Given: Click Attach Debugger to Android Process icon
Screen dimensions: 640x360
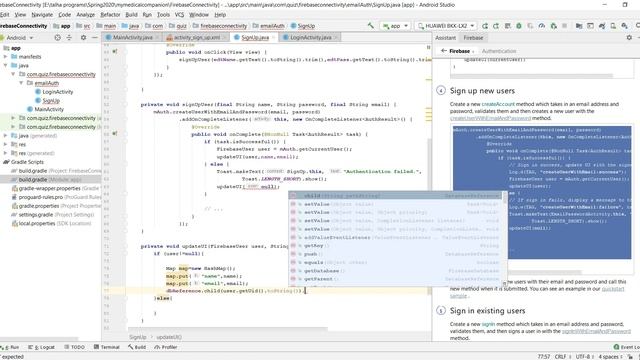Looking at the screenshot, I should (553, 26).
